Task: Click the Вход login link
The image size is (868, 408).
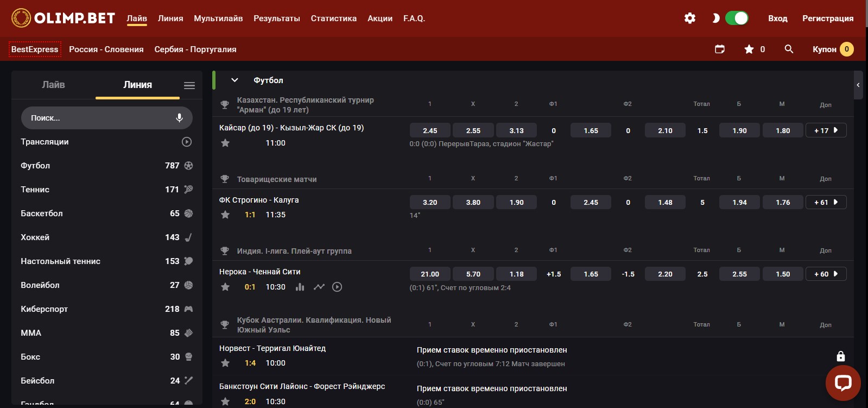Action: click(x=778, y=18)
